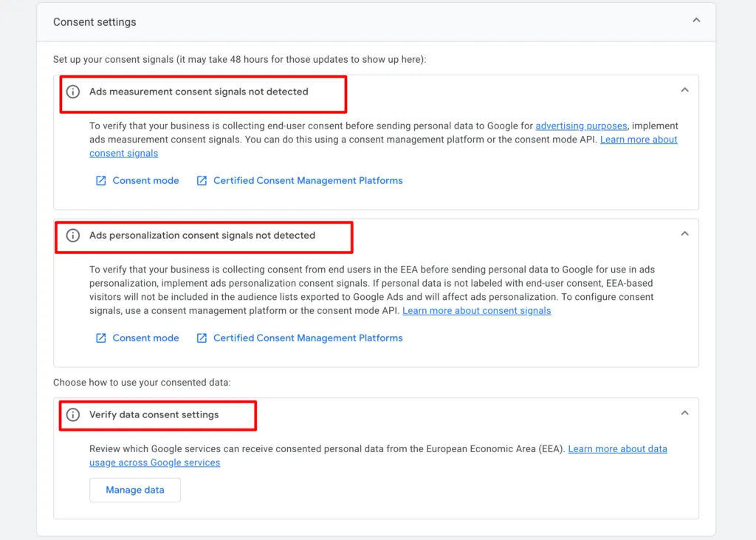756x540 pixels.
Task: Collapse the Consent settings section chevron
Action: [696, 20]
